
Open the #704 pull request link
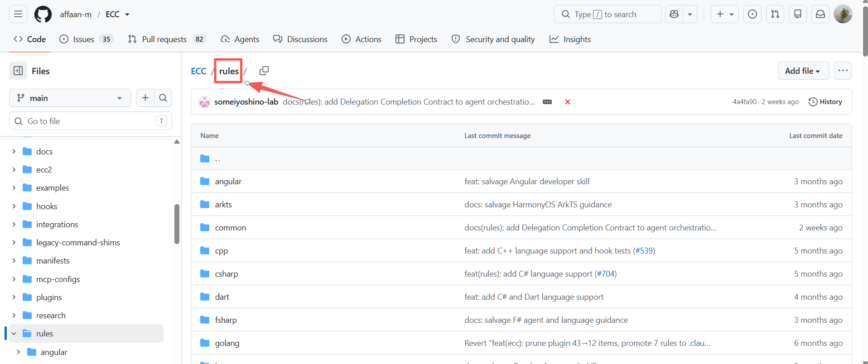click(x=605, y=274)
